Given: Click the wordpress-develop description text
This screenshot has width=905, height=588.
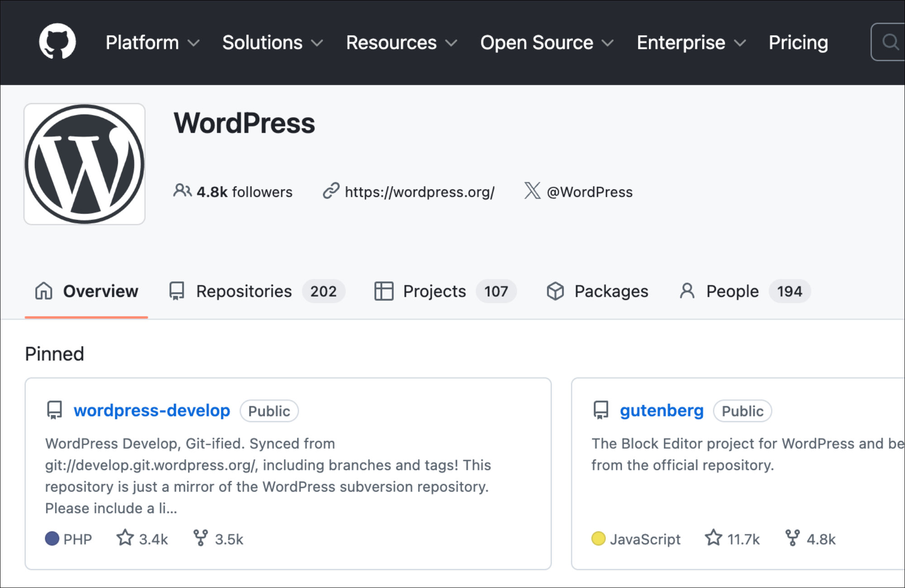Looking at the screenshot, I should pyautogui.click(x=268, y=476).
